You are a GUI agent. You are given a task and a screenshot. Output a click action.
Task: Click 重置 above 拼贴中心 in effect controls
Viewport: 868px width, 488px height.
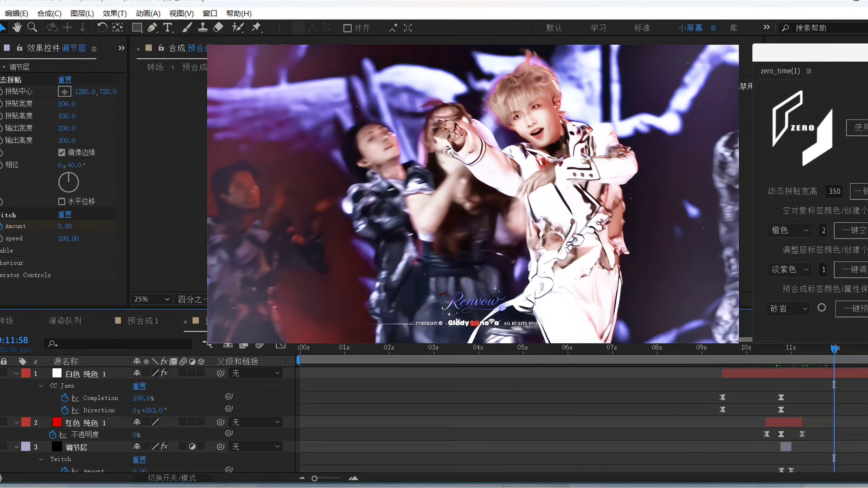click(x=64, y=80)
